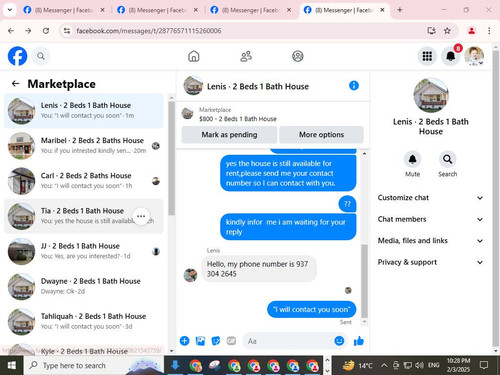Screen dimensions: 500x375
Task: Click the taskbar clock showing 10:28 PM
Action: [458, 365]
